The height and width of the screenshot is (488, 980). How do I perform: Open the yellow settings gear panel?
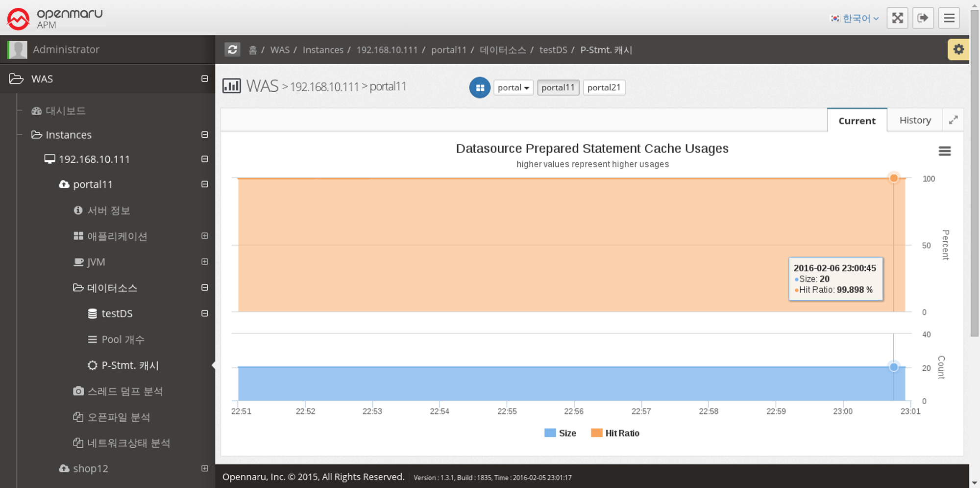958,50
